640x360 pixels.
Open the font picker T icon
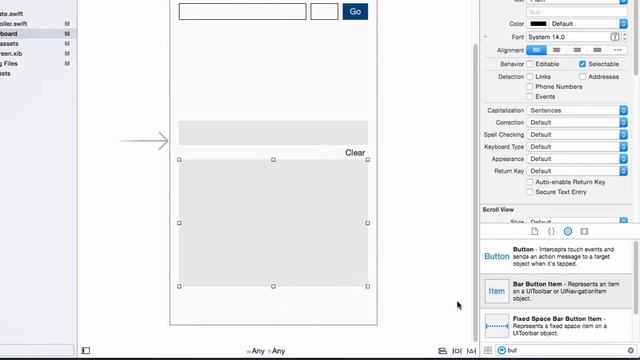pos(615,37)
